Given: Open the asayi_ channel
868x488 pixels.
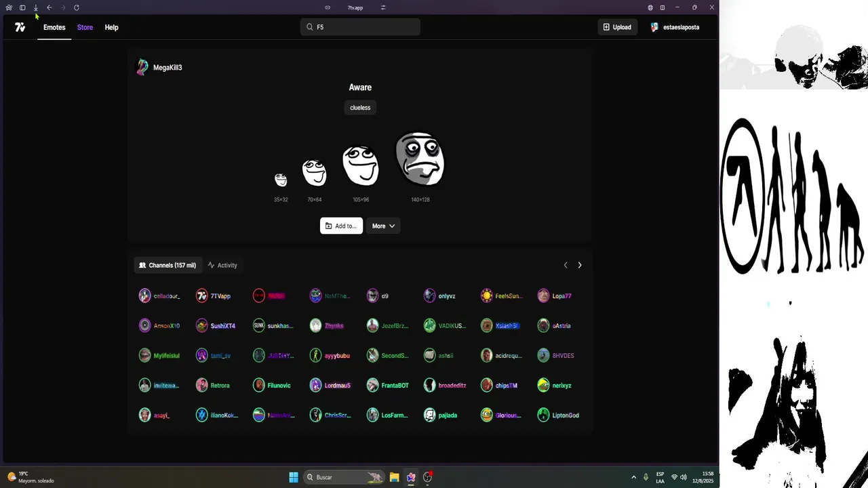Looking at the screenshot, I should (155, 415).
